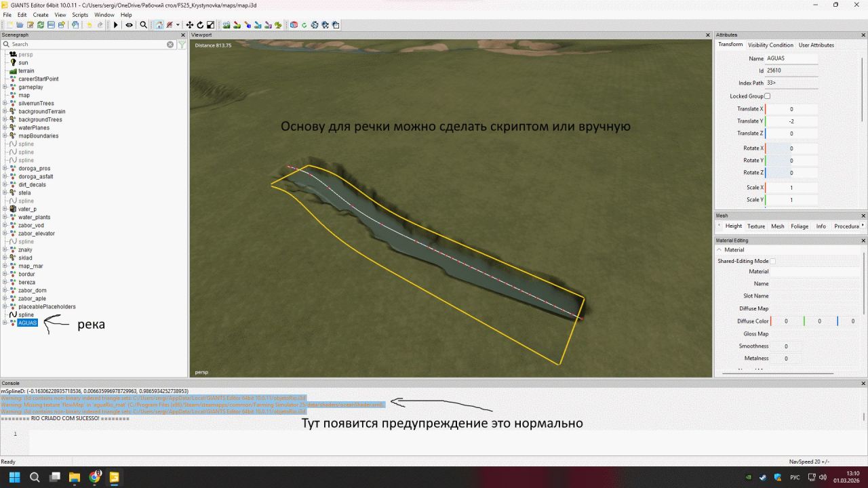The image size is (868, 488).
Task: Toggle Shared-Editing Mode in Material Editing
Action: pos(772,261)
